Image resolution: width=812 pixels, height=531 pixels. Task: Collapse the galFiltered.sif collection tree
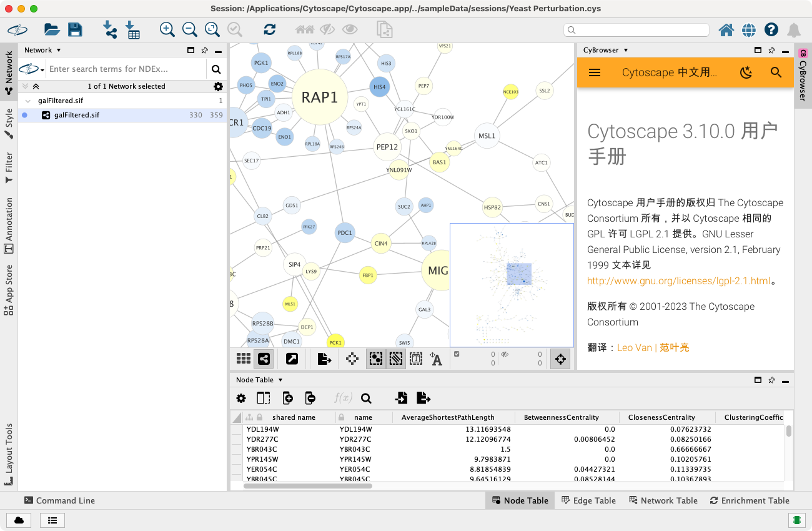pyautogui.click(x=28, y=101)
